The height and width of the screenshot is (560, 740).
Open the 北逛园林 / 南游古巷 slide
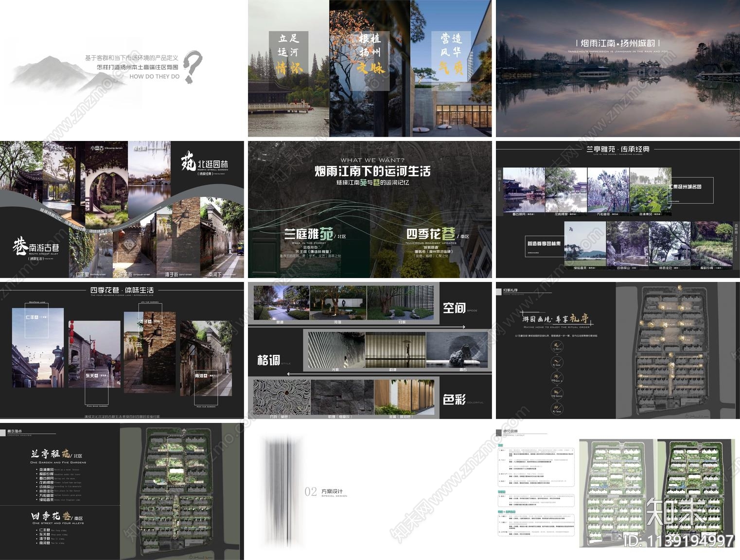(x=122, y=210)
